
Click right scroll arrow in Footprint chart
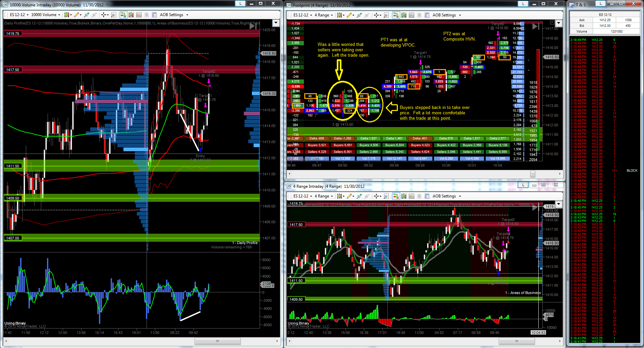560,174
